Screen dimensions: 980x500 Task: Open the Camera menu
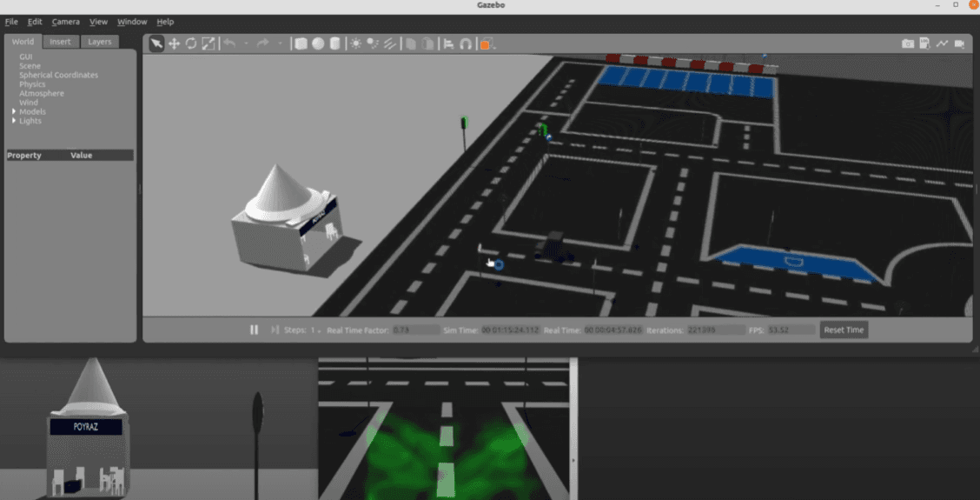65,22
